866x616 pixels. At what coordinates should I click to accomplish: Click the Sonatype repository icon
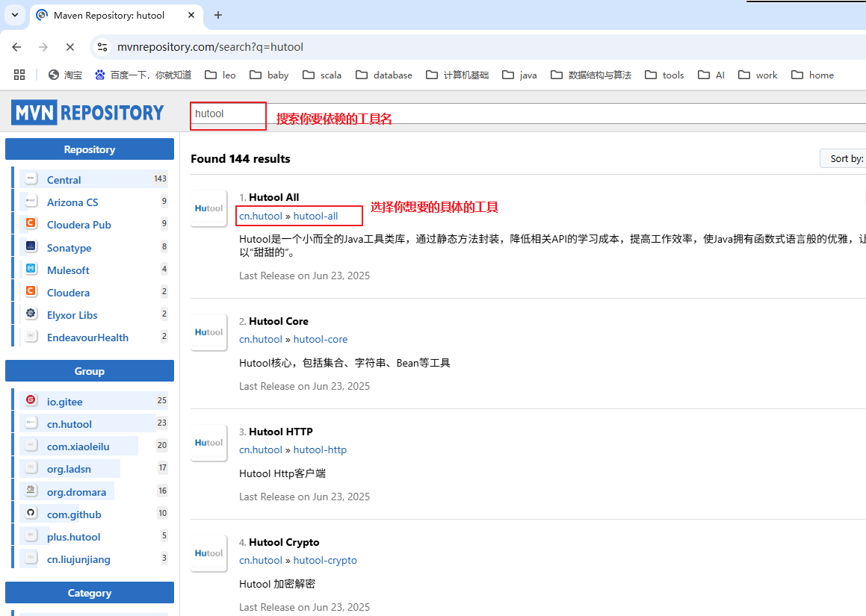[x=31, y=246]
